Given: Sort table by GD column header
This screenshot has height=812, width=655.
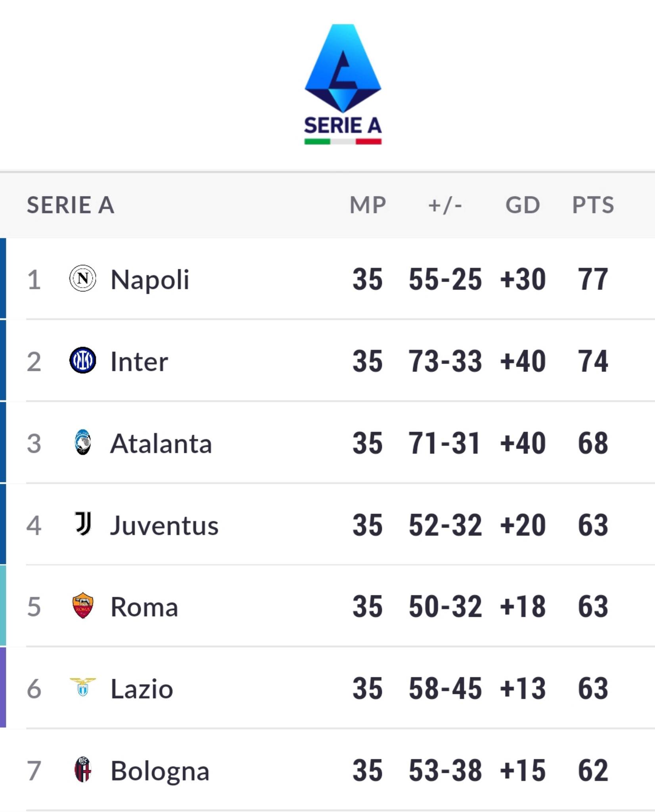Looking at the screenshot, I should pyautogui.click(x=523, y=205).
